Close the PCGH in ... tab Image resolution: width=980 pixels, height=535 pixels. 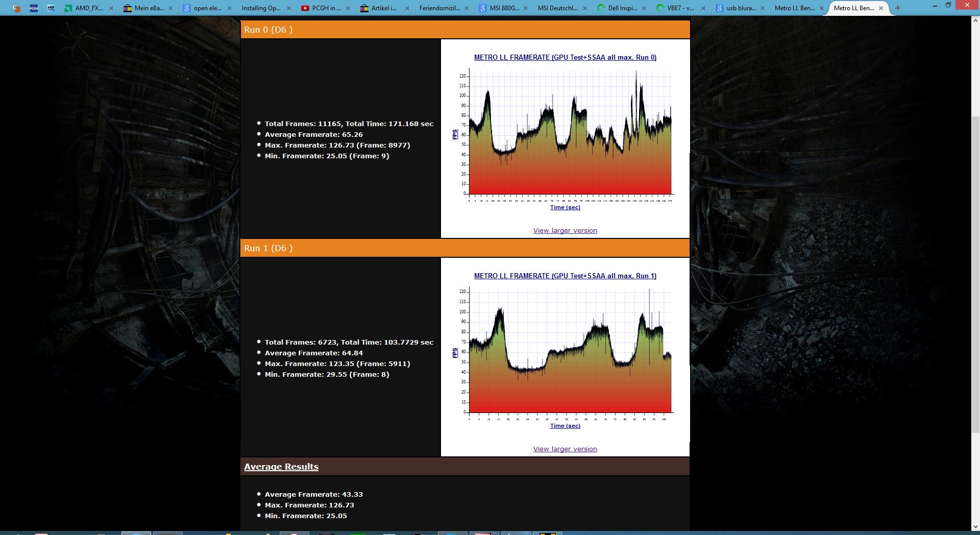pyautogui.click(x=348, y=8)
